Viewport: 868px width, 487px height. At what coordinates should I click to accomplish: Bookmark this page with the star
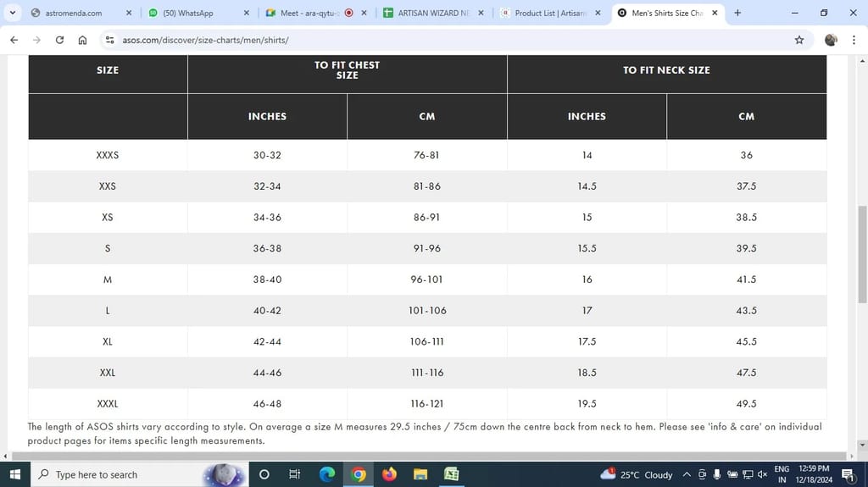click(x=798, y=40)
